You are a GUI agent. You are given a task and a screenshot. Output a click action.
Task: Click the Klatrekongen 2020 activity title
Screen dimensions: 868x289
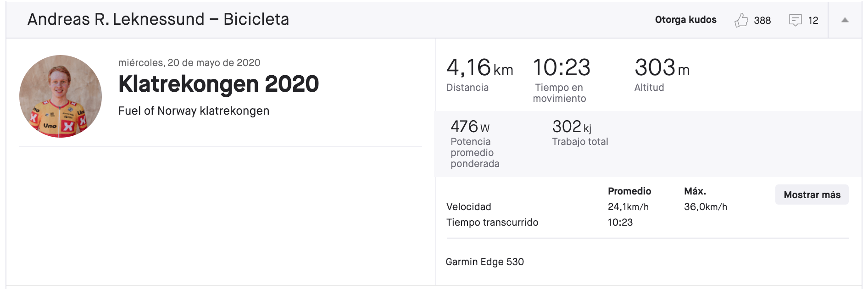pyautogui.click(x=218, y=84)
